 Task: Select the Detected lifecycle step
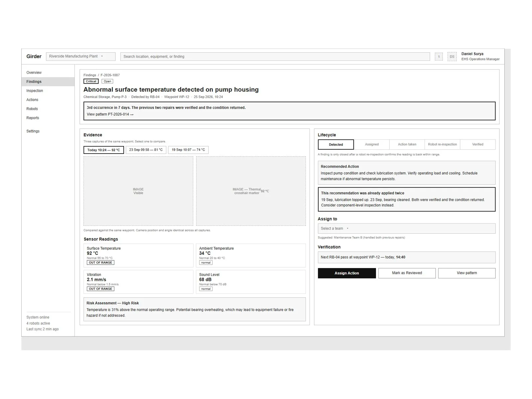tap(336, 145)
